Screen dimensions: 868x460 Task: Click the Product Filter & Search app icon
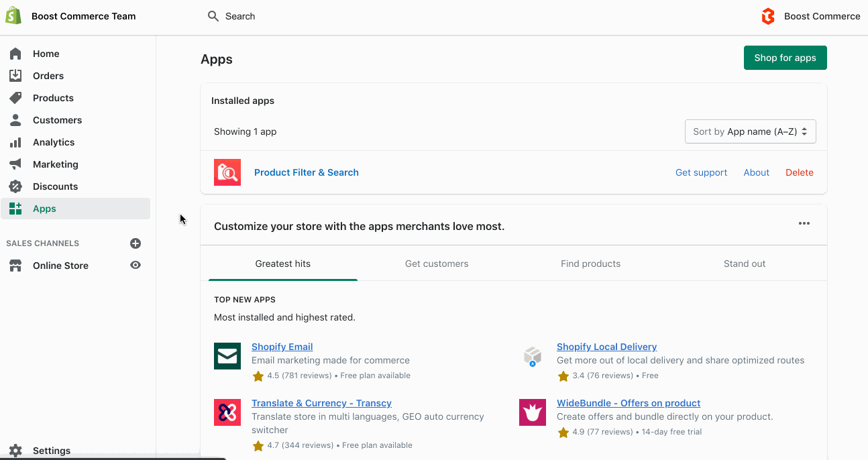(227, 172)
